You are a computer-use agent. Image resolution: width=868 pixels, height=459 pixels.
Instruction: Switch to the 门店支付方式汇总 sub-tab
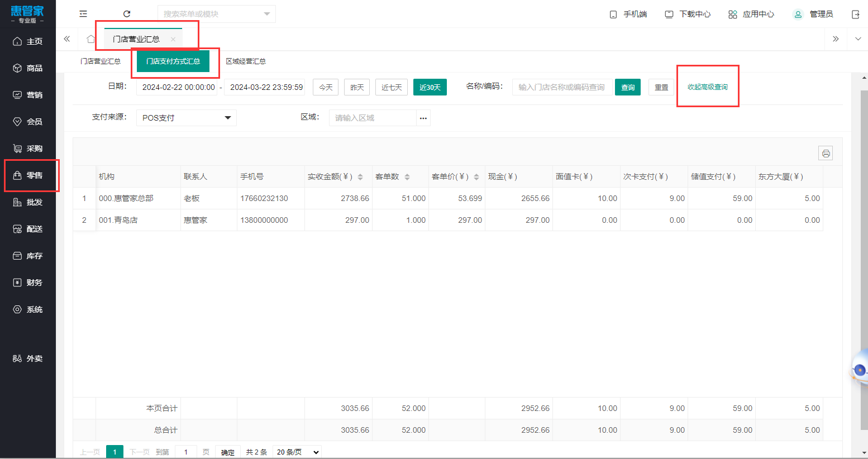(173, 61)
